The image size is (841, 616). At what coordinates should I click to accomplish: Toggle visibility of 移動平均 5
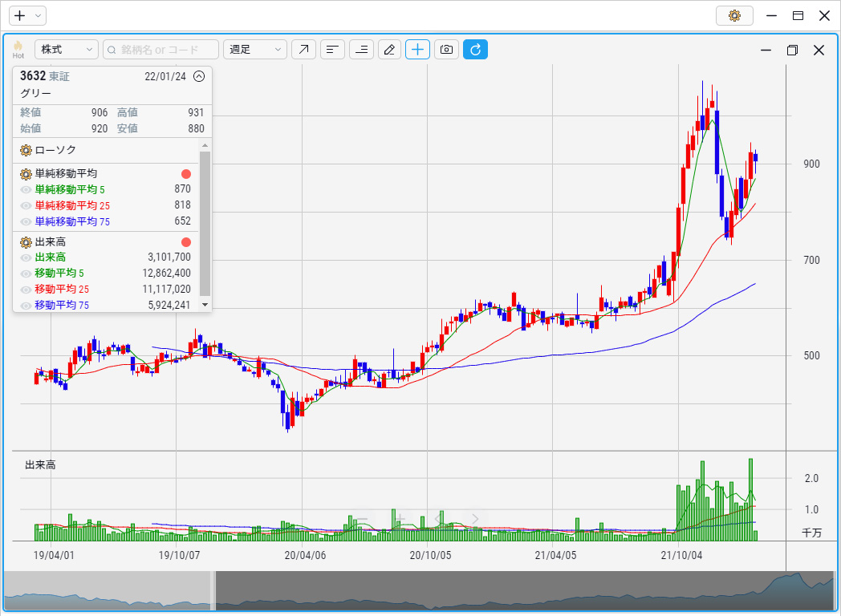[x=25, y=274]
